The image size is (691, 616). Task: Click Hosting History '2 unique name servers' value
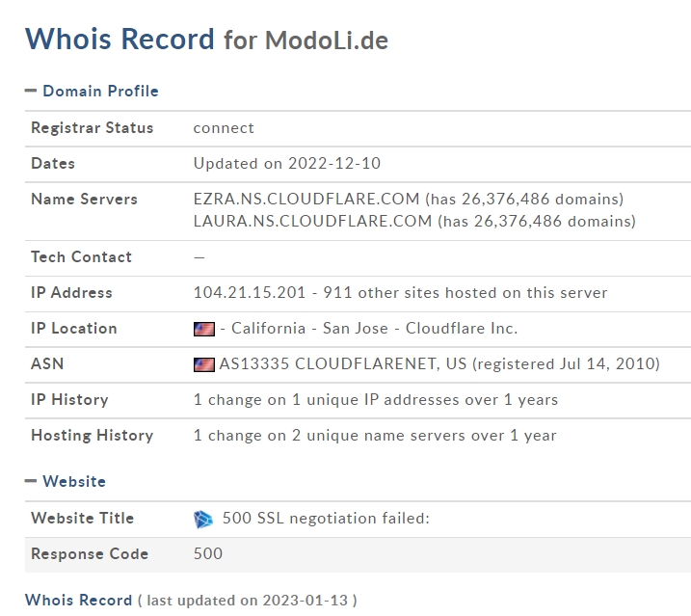click(375, 435)
